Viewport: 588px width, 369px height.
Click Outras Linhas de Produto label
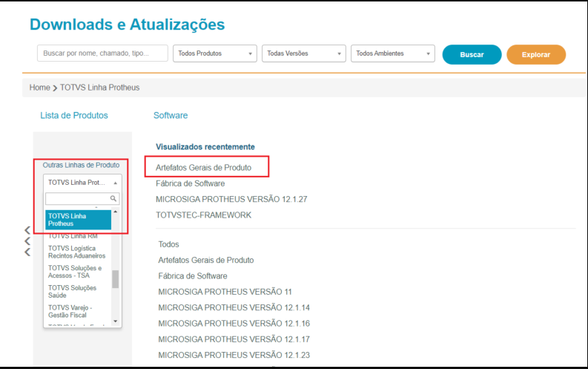[x=81, y=165]
